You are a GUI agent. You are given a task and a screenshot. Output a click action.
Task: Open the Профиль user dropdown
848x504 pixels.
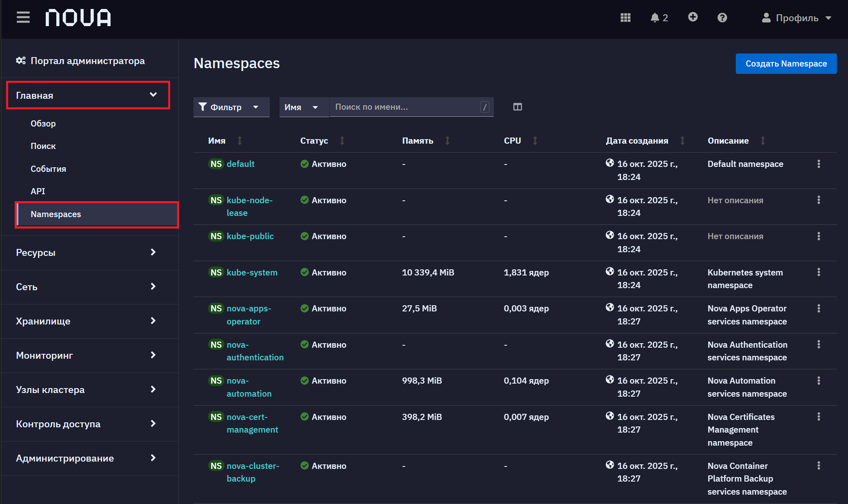pyautogui.click(x=797, y=18)
